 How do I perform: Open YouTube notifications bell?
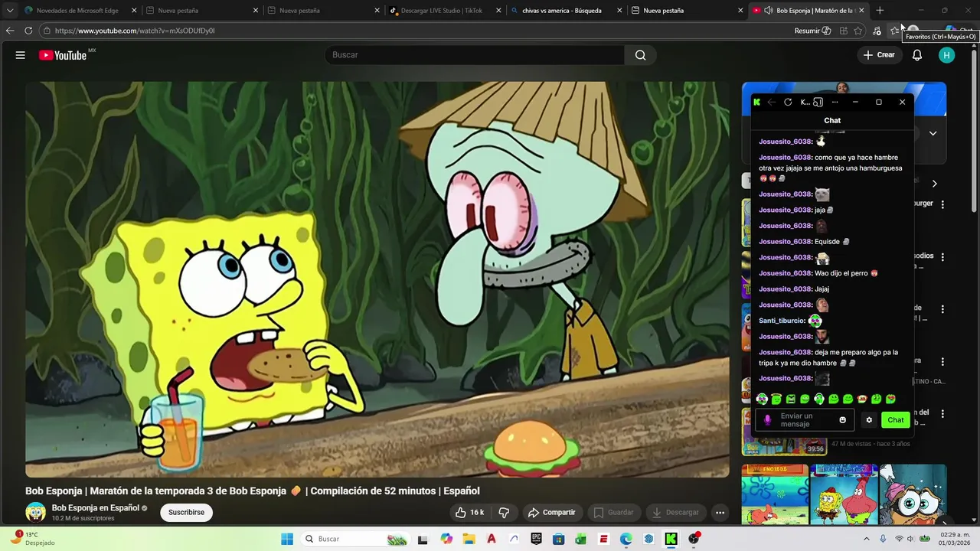tap(917, 55)
